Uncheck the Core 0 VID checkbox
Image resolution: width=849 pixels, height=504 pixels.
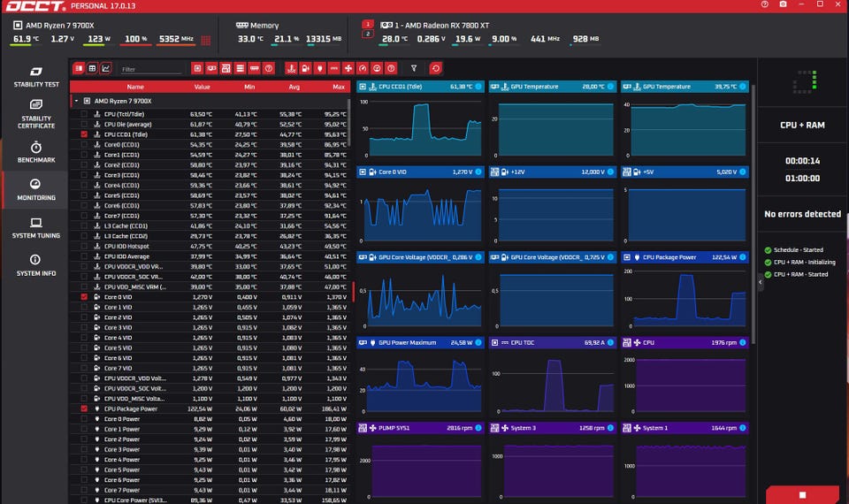tap(84, 297)
